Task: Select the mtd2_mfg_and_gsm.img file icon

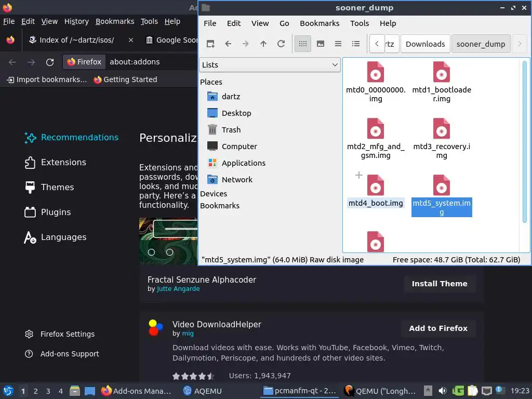Action: tap(375, 129)
